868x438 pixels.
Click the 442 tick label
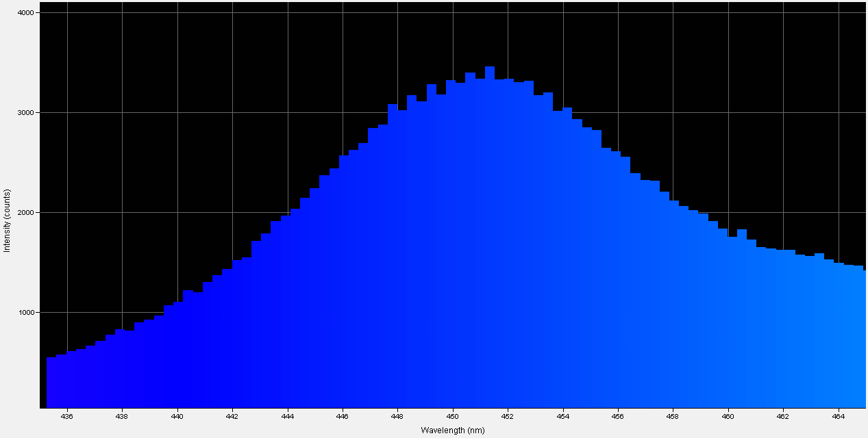click(x=232, y=417)
